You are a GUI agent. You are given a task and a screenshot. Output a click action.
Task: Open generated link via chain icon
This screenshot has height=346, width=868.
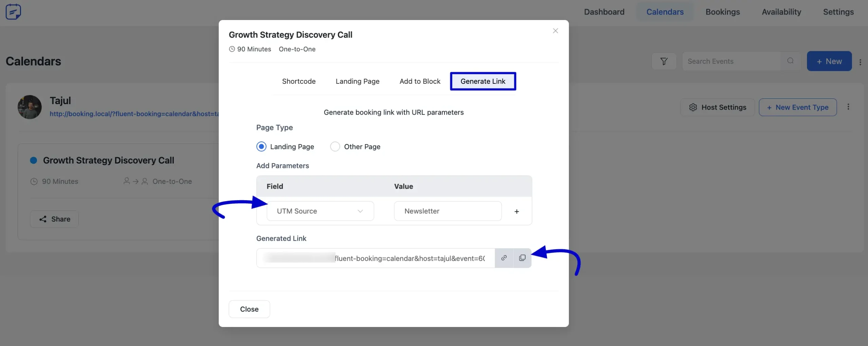pos(504,258)
